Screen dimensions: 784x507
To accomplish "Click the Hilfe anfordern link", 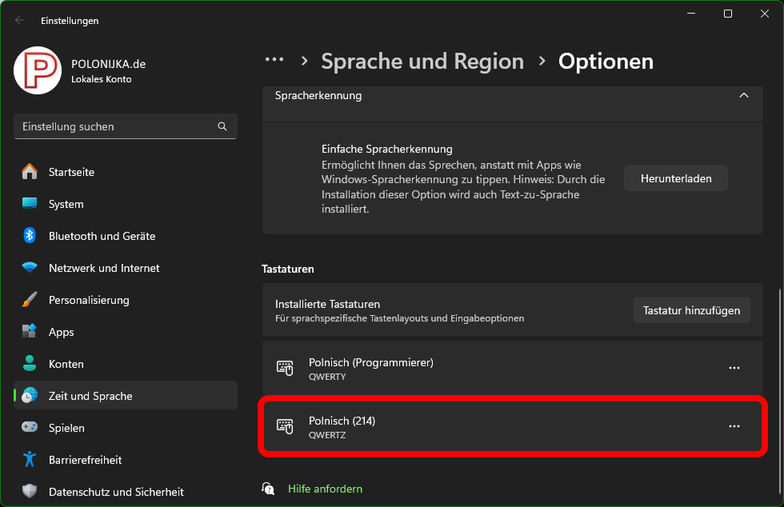I will (x=325, y=489).
